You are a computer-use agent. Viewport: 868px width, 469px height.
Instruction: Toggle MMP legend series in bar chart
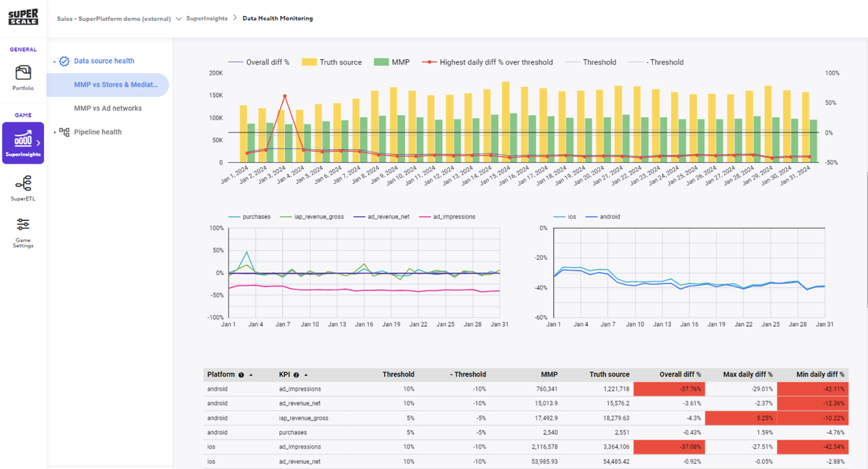[391, 62]
